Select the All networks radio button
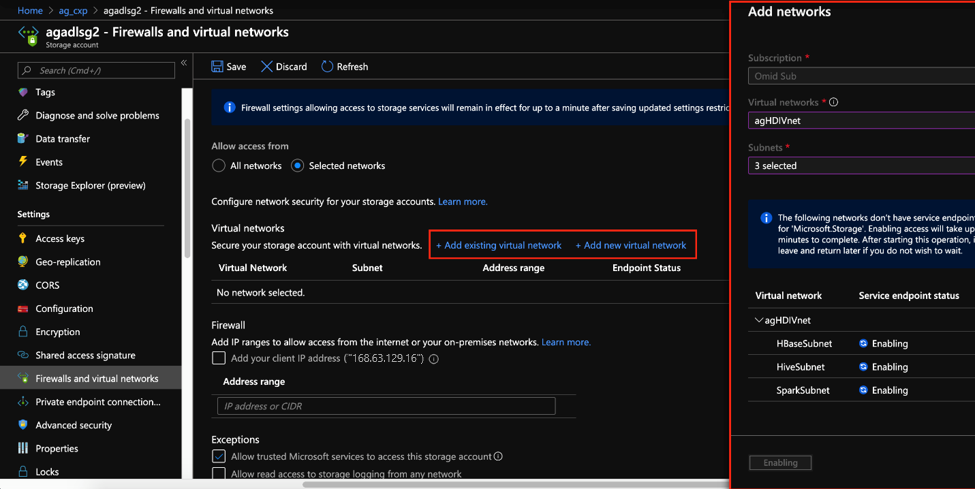 pos(218,165)
